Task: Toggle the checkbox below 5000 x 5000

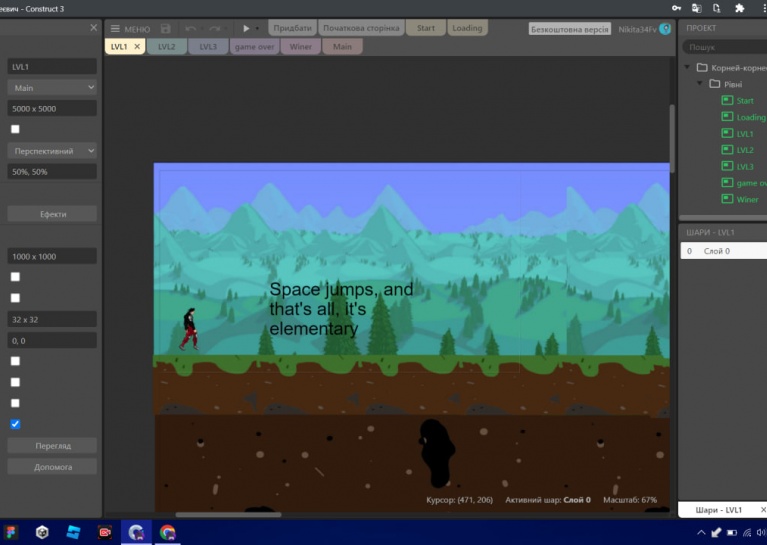Action: point(15,129)
